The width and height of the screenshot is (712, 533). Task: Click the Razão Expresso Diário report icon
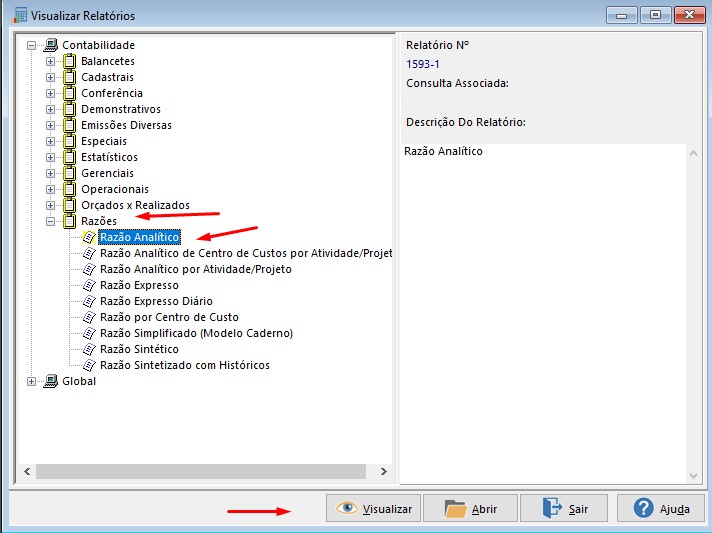(89, 301)
